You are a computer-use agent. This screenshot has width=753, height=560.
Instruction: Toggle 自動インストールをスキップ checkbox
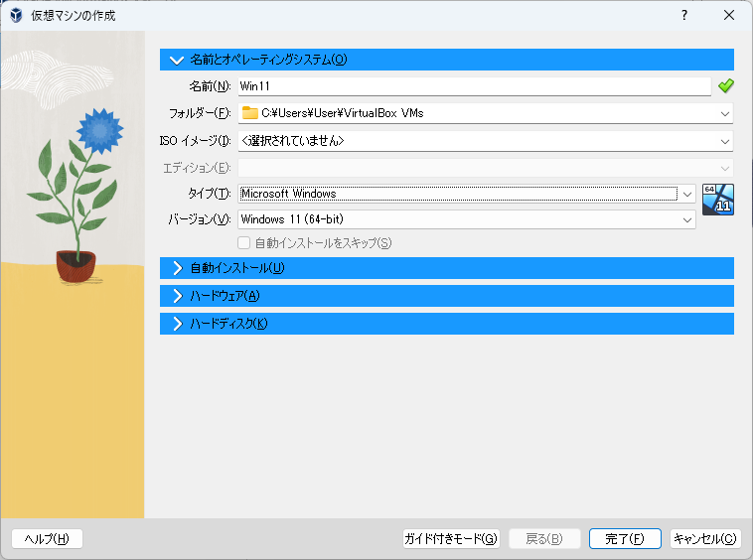coord(244,243)
